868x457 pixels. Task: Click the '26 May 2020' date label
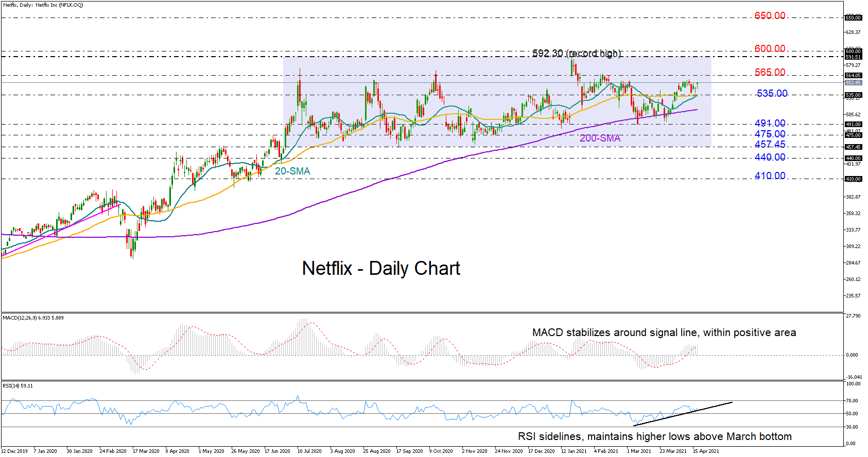(x=246, y=451)
